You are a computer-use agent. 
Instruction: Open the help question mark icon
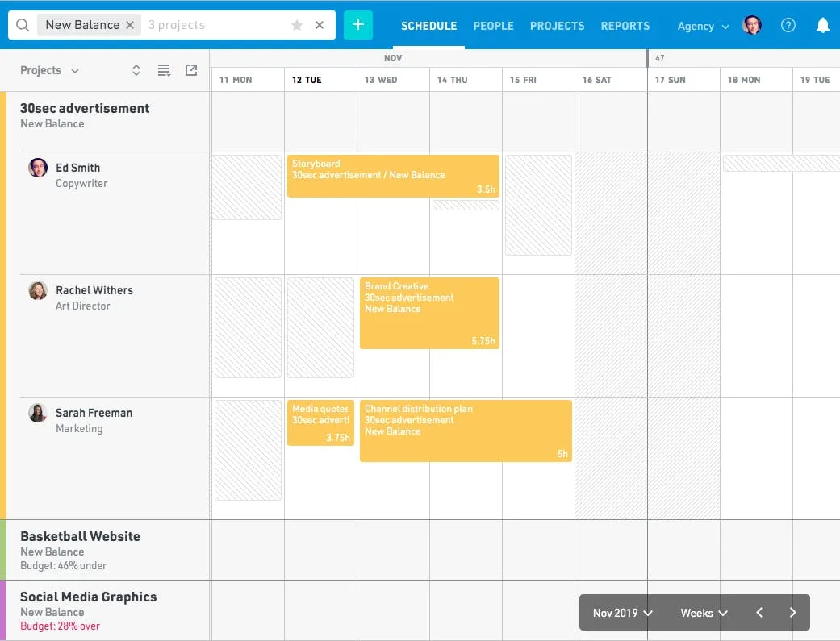788,25
